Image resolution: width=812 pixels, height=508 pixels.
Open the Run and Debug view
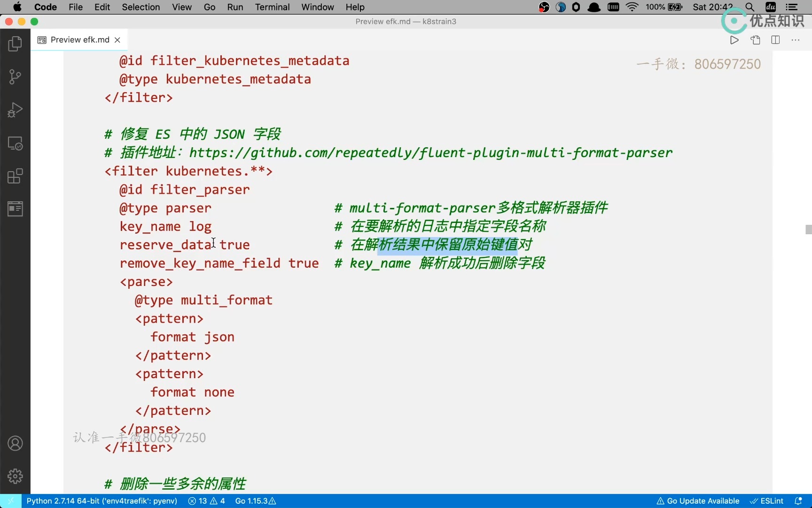pyautogui.click(x=15, y=110)
